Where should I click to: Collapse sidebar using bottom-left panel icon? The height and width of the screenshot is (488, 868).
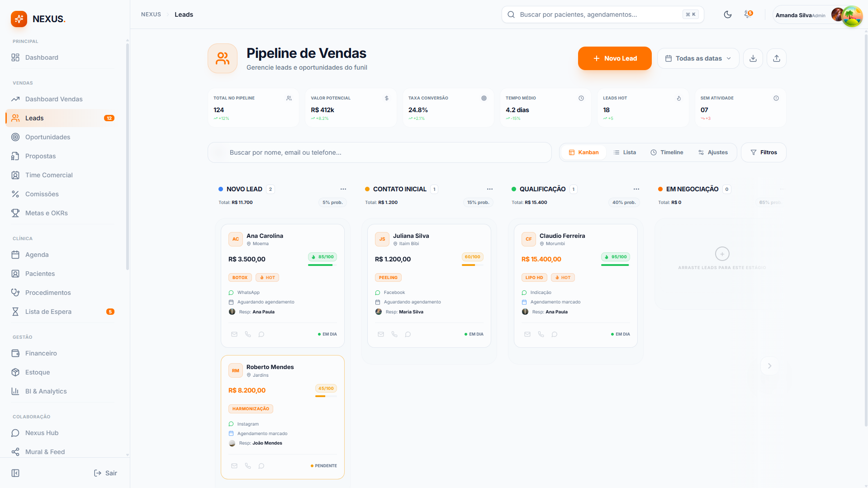(15, 473)
